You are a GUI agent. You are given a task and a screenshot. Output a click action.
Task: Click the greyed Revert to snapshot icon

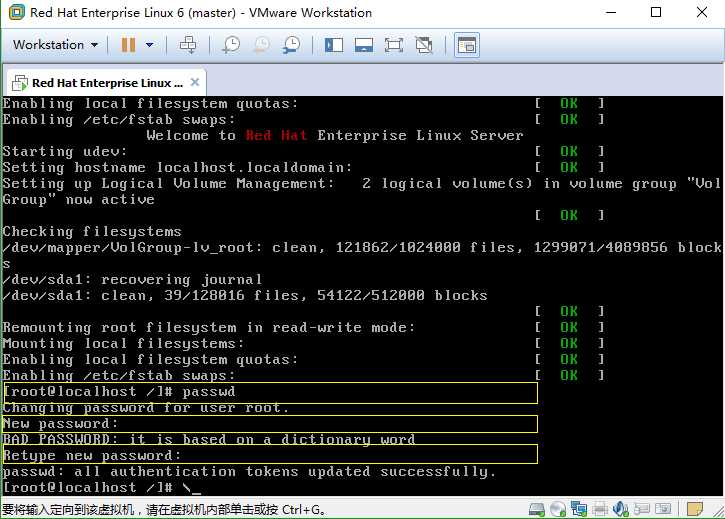[x=262, y=45]
